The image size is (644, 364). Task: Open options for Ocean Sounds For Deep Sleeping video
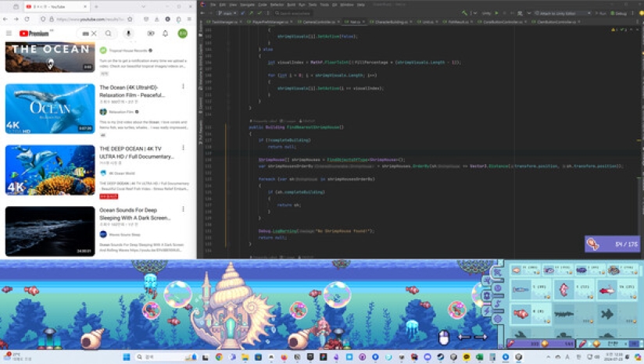coord(183,209)
